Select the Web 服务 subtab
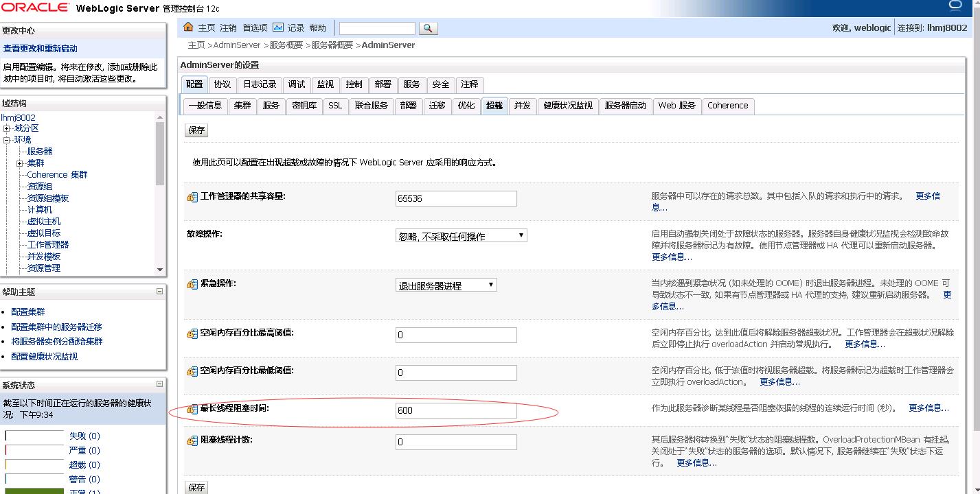 (x=677, y=106)
